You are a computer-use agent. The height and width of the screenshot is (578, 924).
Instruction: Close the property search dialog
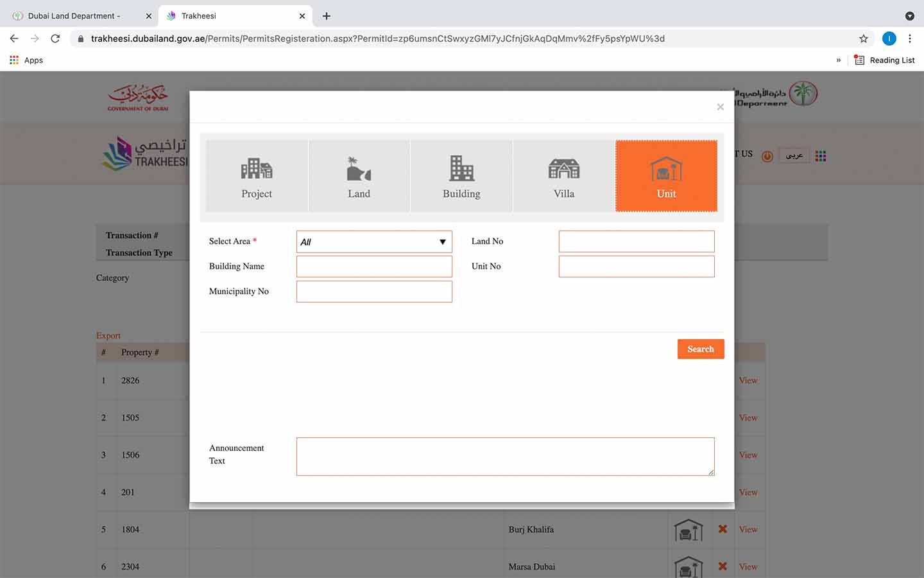point(720,107)
